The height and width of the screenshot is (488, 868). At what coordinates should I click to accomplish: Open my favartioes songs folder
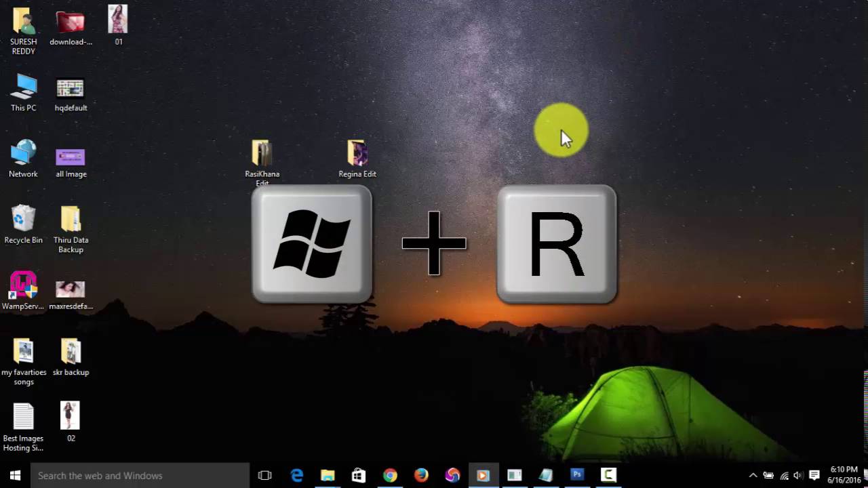pyautogui.click(x=23, y=362)
